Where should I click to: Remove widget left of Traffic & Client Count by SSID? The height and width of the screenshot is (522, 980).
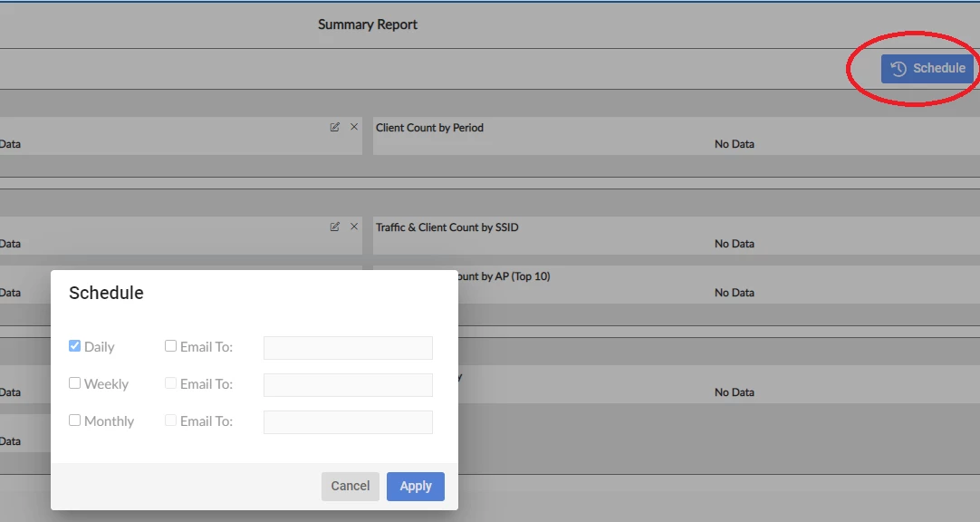coord(354,227)
